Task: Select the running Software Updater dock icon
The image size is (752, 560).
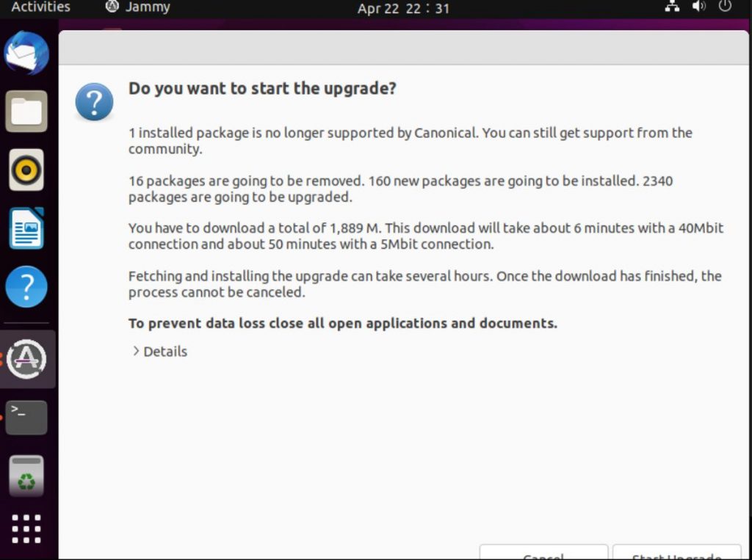Action: 26,359
